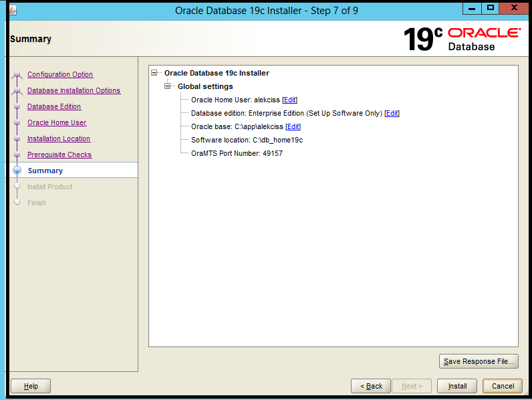532x400 pixels.
Task: Select the OraMTS Port Number tree item
Action: click(237, 153)
